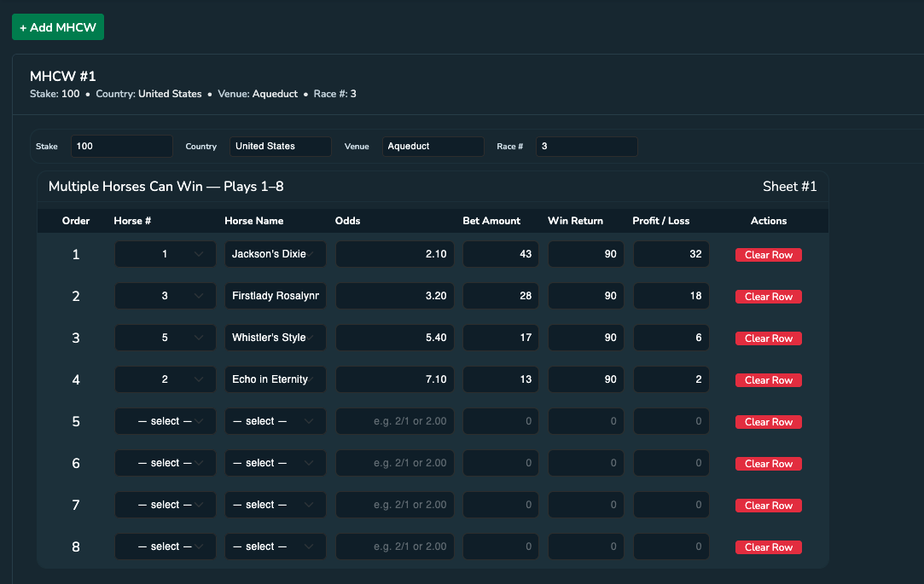Select the Country field showing United States
Screen dimensions: 924x584
[280, 146]
